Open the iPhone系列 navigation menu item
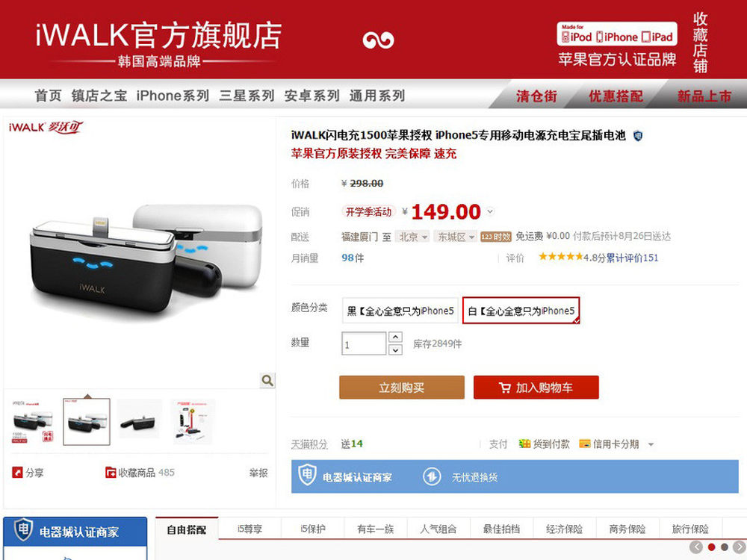The width and height of the screenshot is (747, 560). click(x=173, y=96)
